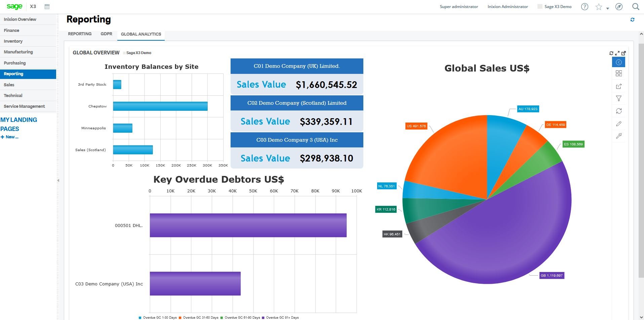Image resolution: width=644 pixels, height=320 pixels.
Task: Select the GLOBAL ANALYTICS tab
Action: coord(141,34)
